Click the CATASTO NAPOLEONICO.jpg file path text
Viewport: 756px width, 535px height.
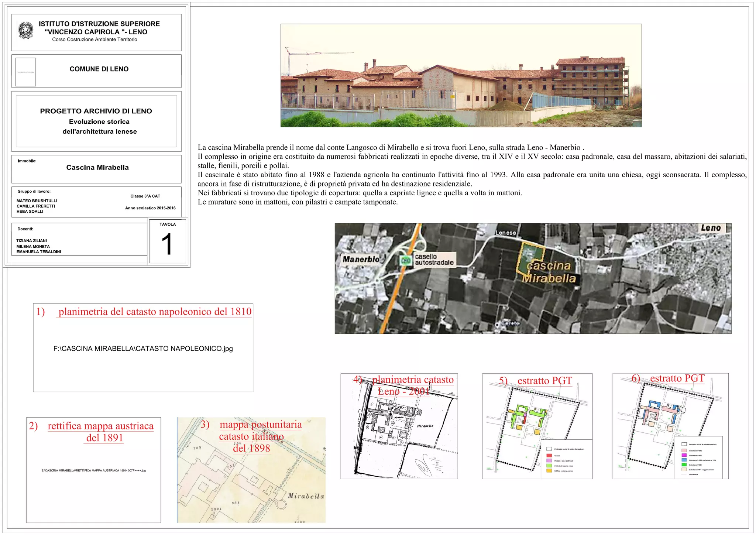(x=143, y=349)
